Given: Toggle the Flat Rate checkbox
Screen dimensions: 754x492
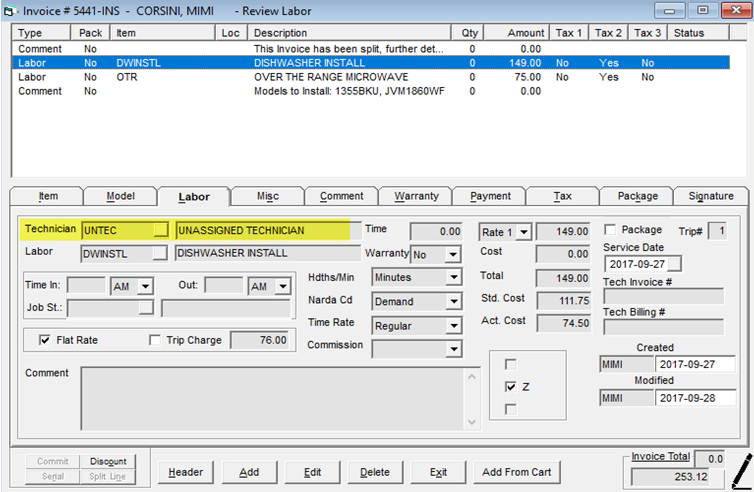Looking at the screenshot, I should coord(44,340).
